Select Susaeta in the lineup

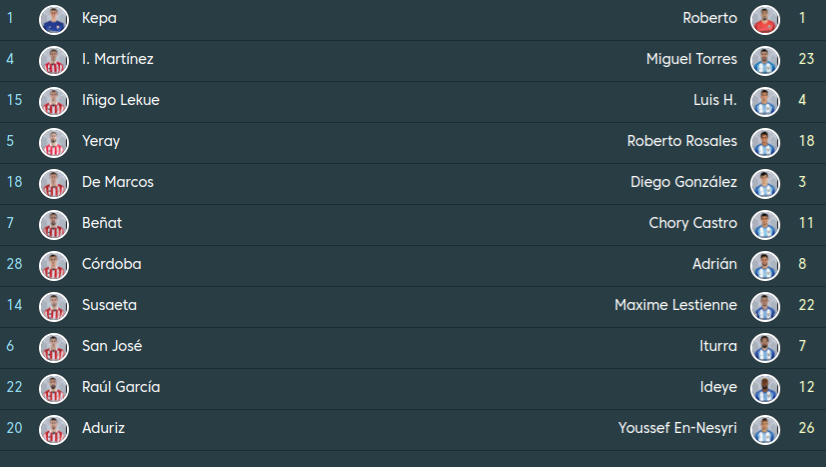(109, 306)
